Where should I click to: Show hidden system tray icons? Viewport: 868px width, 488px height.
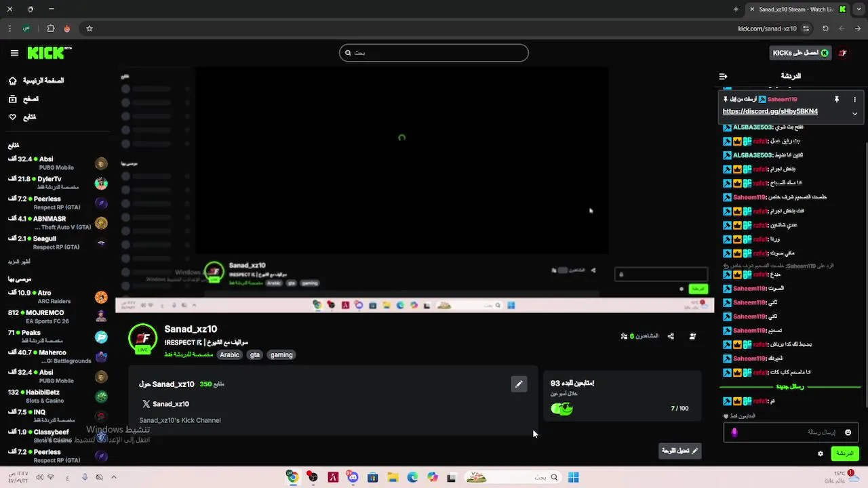point(114,477)
